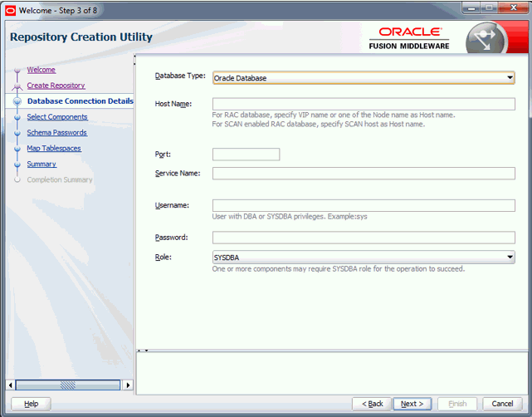Screen dimensions: 532x417
Task: Click the message pane collapse arrows
Action: [143, 351]
